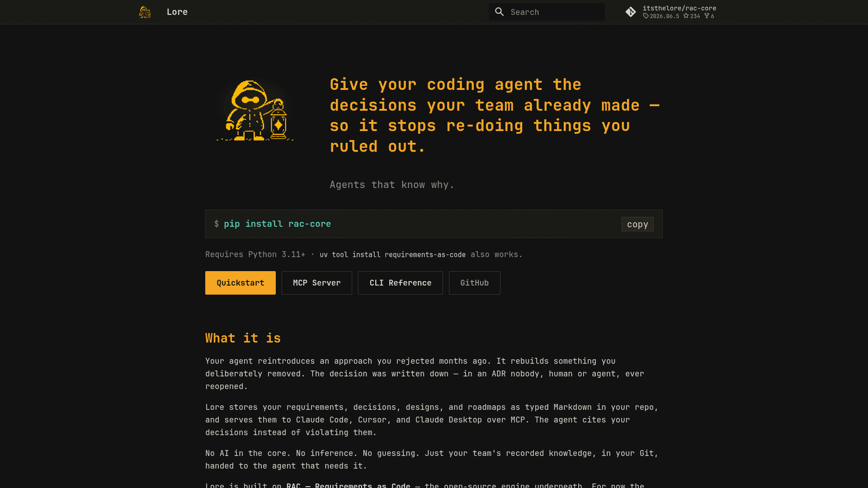Click the git repository icon
This screenshot has height=488, width=868.
[631, 12]
